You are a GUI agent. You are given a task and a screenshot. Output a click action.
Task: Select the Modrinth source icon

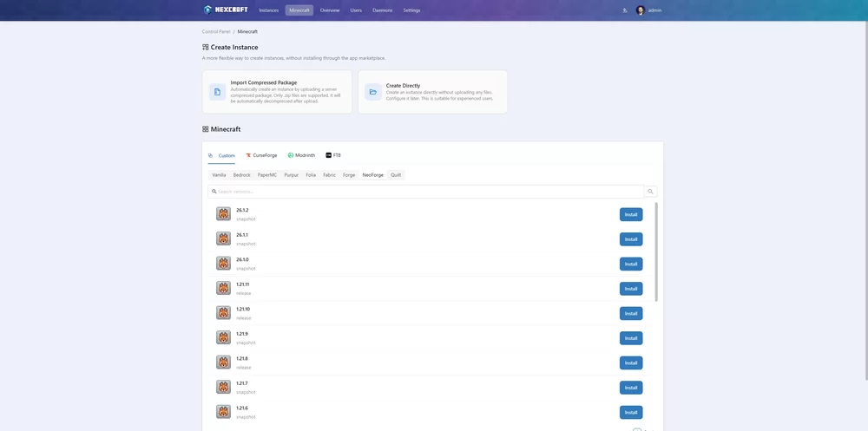tap(291, 155)
